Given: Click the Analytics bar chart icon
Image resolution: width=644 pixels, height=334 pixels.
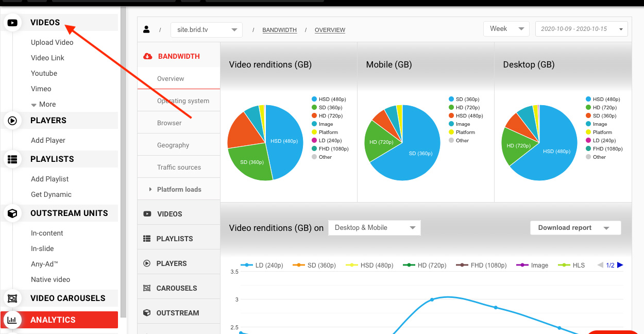Looking at the screenshot, I should pos(12,320).
